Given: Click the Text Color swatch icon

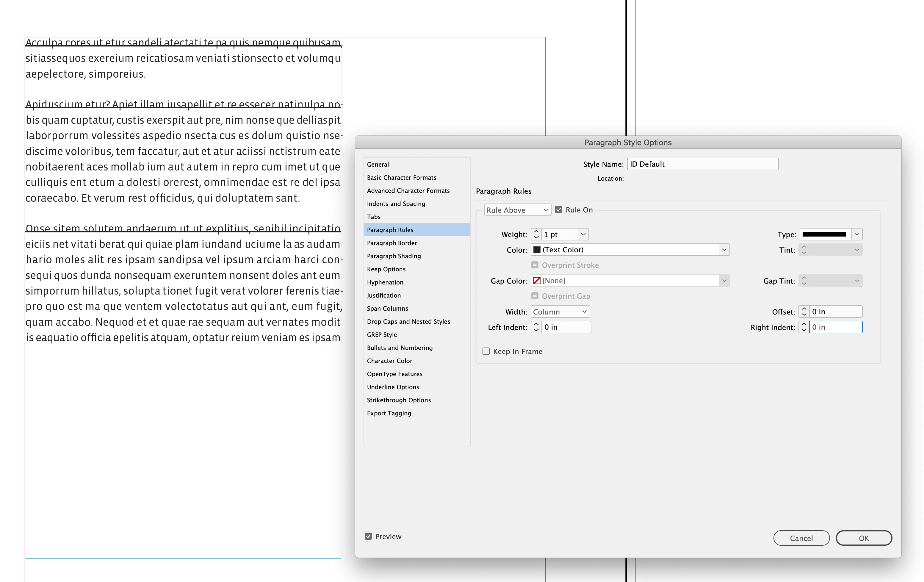Looking at the screenshot, I should [x=537, y=250].
